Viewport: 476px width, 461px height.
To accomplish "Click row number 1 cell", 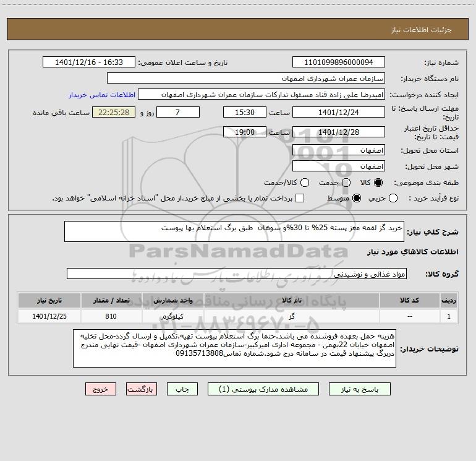I will pos(449,316).
